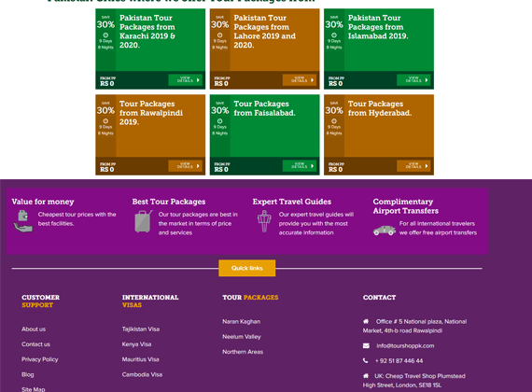Click the Quick links button
Image resolution: width=532 pixels, height=392 pixels.
(247, 268)
